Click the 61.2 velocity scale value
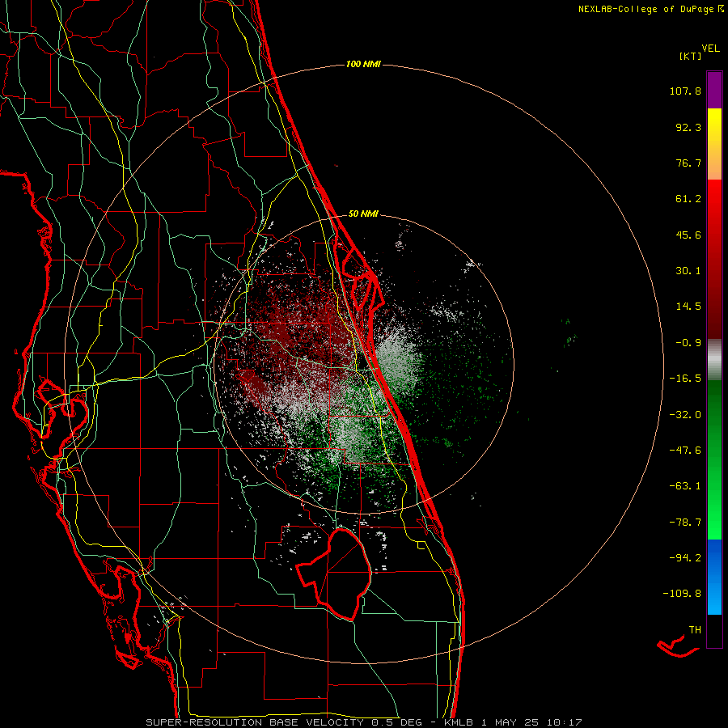 (688, 199)
